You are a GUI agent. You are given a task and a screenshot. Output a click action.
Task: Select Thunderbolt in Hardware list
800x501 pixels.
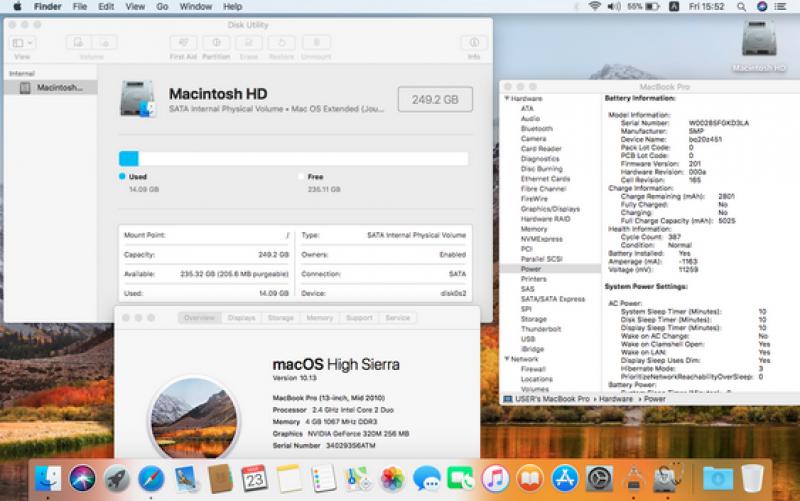(x=541, y=329)
